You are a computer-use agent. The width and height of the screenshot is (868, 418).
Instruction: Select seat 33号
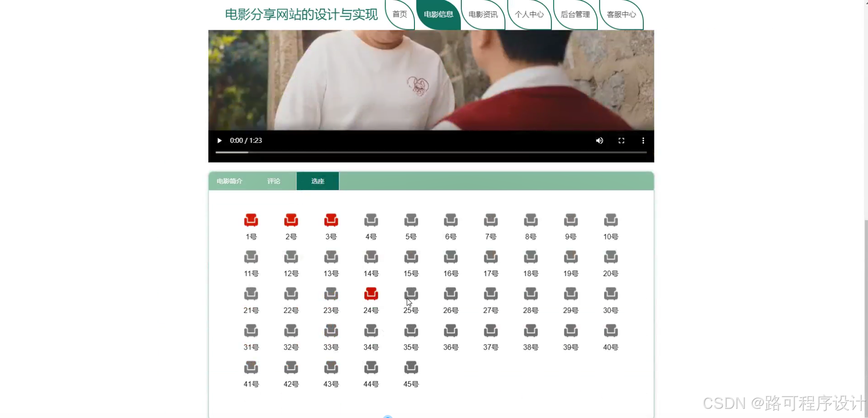331,330
